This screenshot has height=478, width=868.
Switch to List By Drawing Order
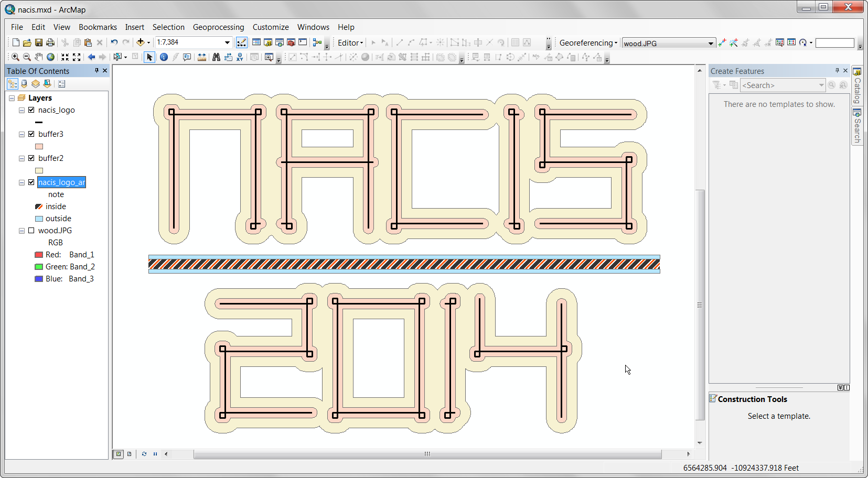pyautogui.click(x=13, y=84)
